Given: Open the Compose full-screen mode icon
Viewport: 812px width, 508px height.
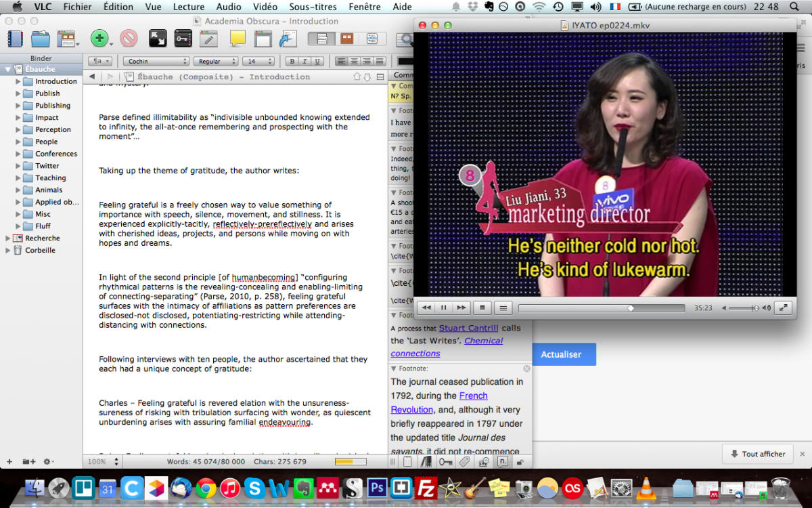Looking at the screenshot, I should pyautogui.click(x=157, y=39).
